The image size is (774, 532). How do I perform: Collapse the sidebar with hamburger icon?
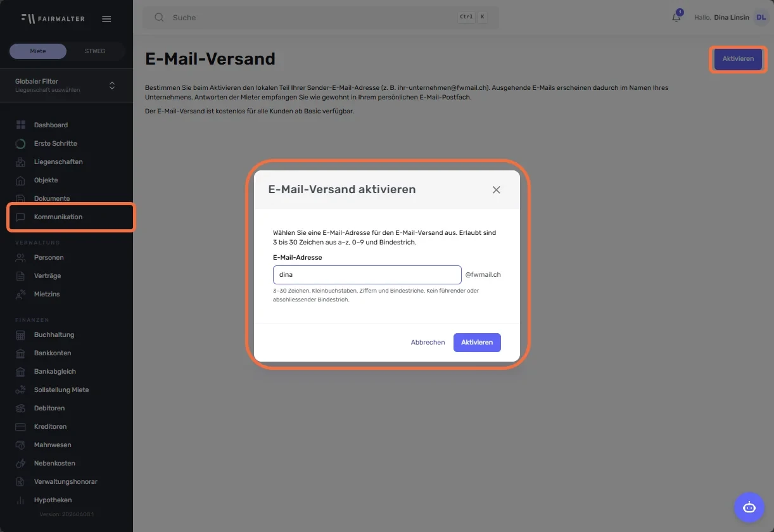(x=106, y=19)
